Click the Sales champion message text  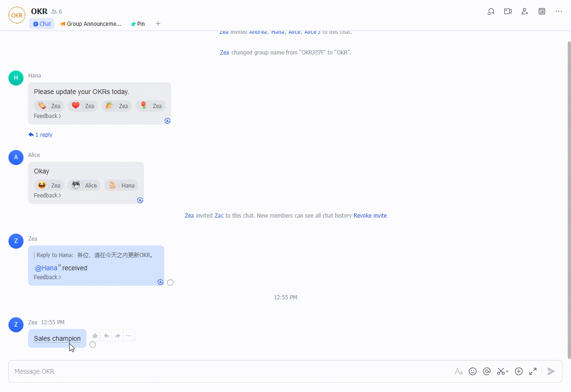(57, 338)
